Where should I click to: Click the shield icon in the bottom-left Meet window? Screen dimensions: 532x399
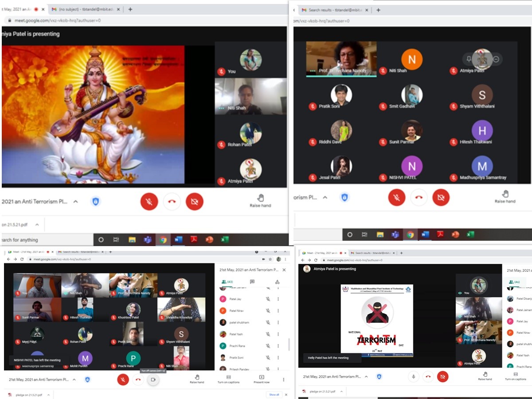[87, 379]
